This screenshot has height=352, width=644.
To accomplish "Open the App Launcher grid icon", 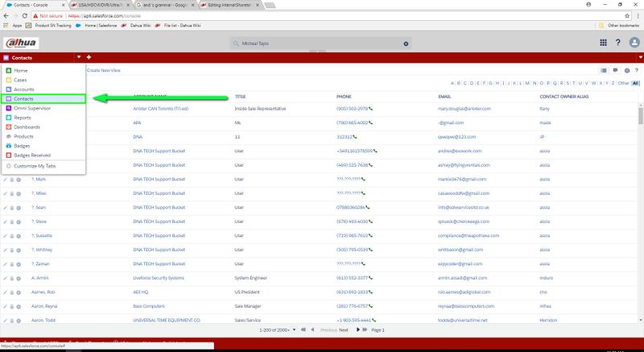I will tap(603, 43).
